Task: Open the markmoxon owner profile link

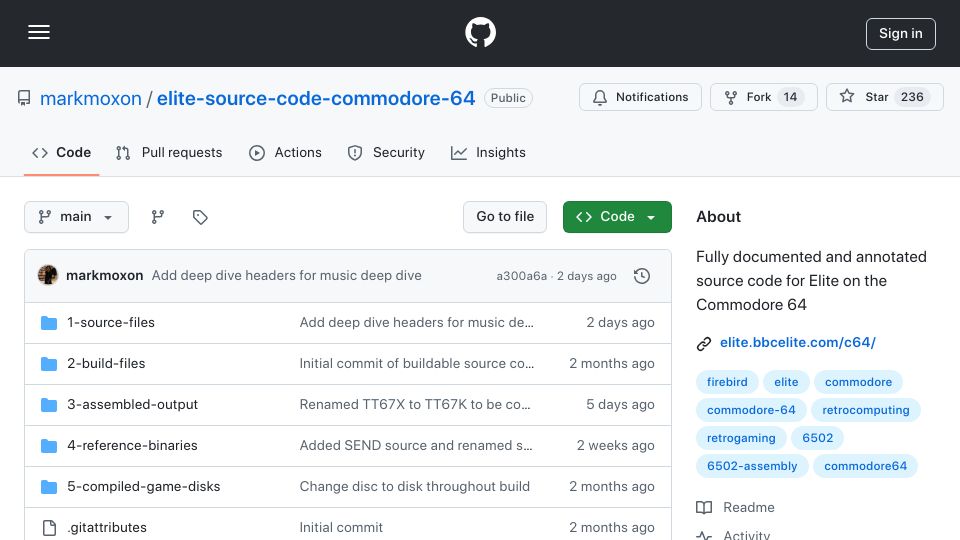Action: [x=91, y=98]
